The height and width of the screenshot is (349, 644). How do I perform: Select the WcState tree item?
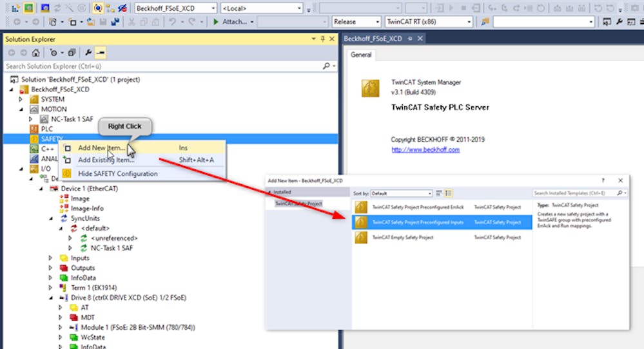[92, 337]
